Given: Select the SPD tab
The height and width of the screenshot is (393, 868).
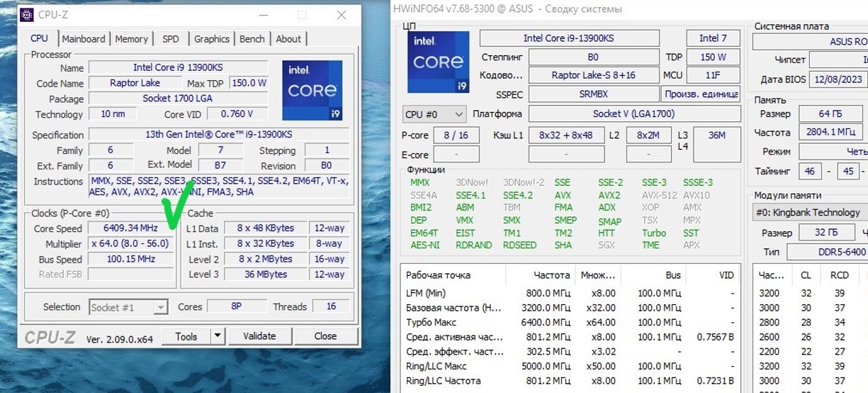Looking at the screenshot, I should tap(171, 39).
